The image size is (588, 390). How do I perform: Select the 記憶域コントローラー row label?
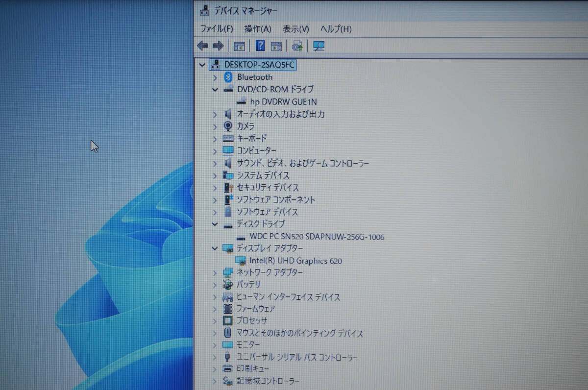268,381
